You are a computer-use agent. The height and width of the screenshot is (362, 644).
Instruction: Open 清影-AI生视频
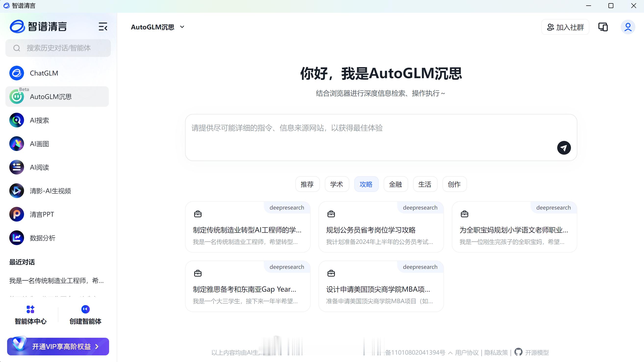tap(57, 191)
